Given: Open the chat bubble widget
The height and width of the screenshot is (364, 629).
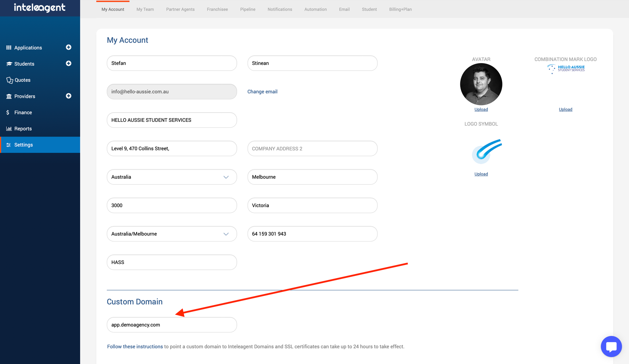Looking at the screenshot, I should (611, 347).
